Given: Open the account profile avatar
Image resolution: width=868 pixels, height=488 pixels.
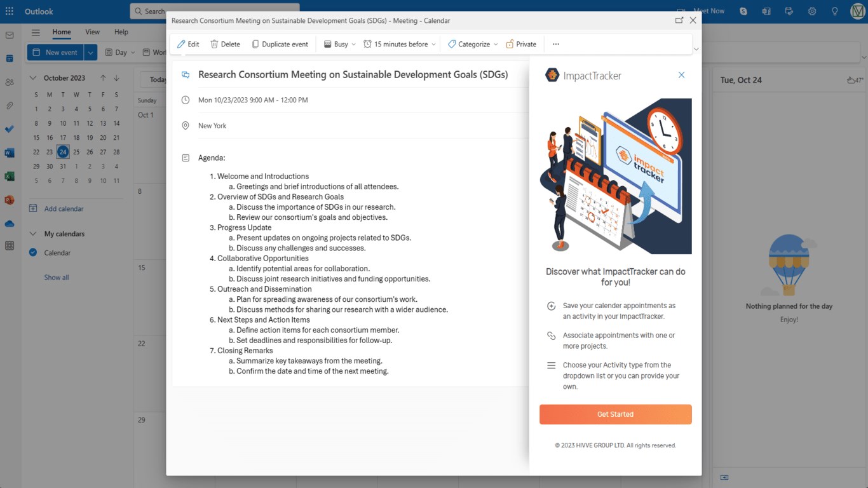Looking at the screenshot, I should [x=858, y=11].
